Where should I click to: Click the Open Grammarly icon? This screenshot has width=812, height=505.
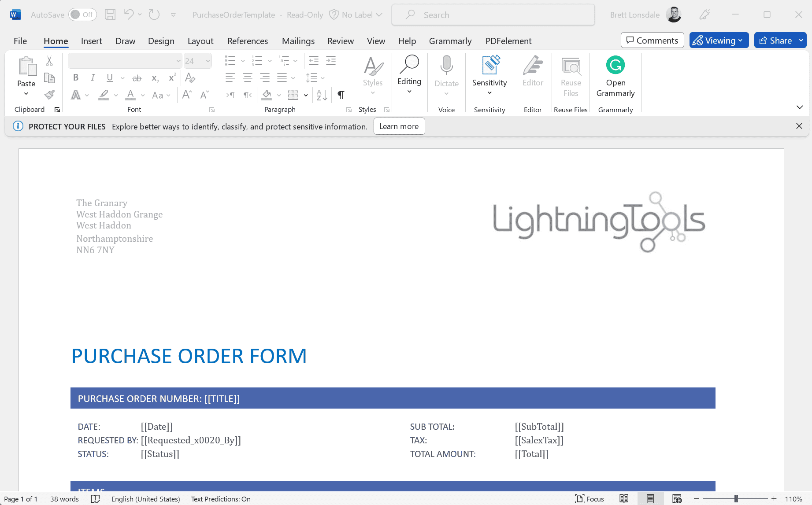click(x=615, y=65)
